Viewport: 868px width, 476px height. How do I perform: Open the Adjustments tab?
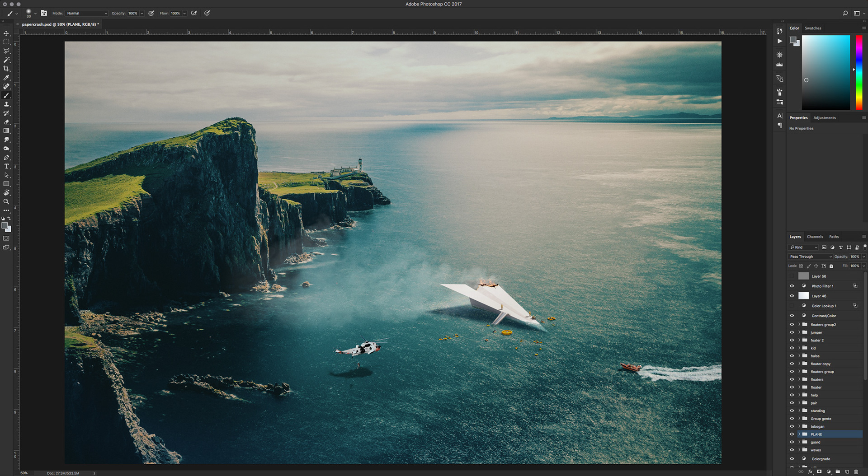pos(825,118)
